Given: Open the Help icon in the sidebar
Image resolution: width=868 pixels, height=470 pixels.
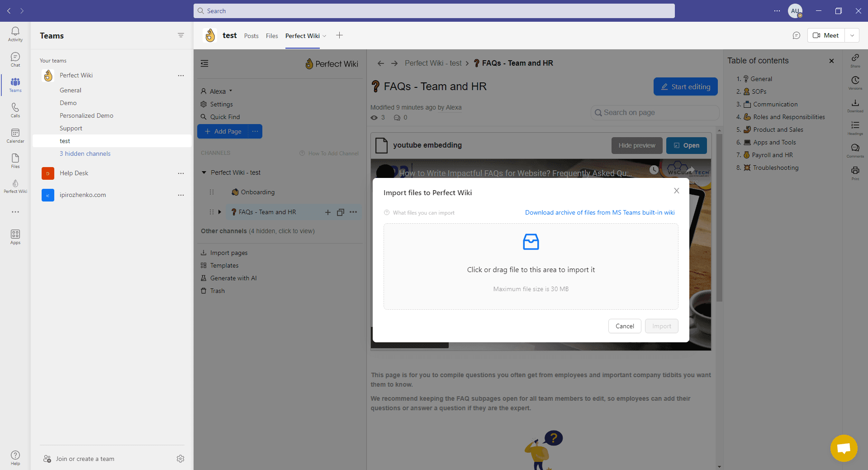Looking at the screenshot, I should pyautogui.click(x=15, y=458).
